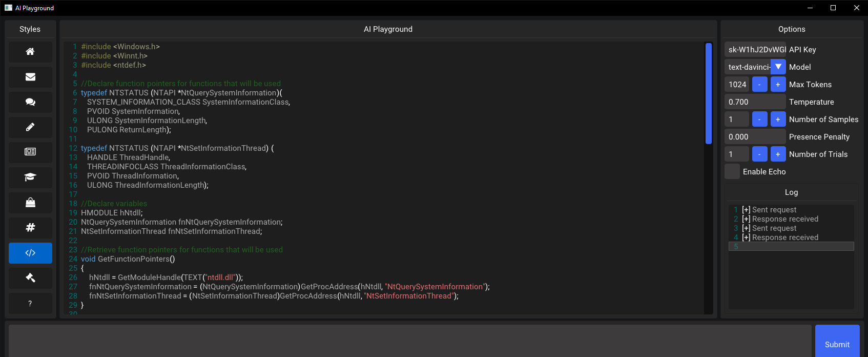
Task: Close the AI Playground window
Action: 856,8
